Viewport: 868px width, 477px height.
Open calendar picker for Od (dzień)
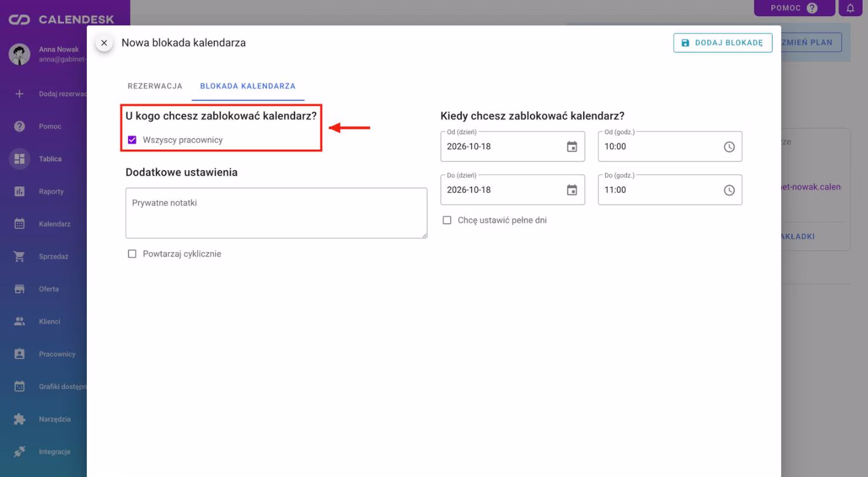pyautogui.click(x=571, y=147)
